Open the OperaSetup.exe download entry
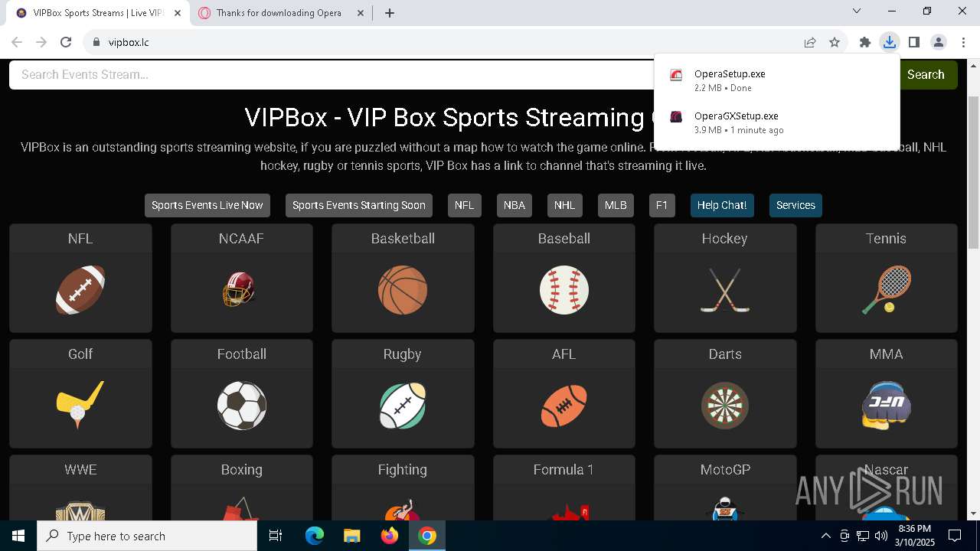 coord(777,80)
